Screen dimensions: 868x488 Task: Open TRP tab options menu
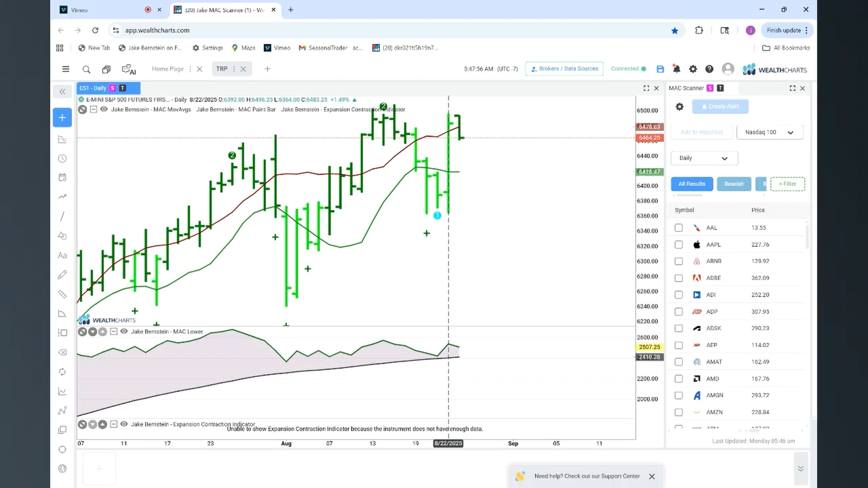[x=234, y=69]
